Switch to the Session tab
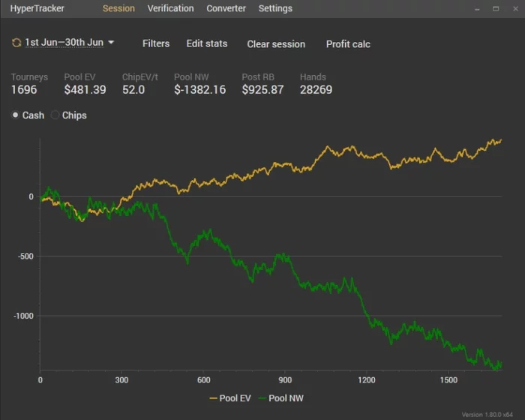525x420 pixels. tap(118, 9)
